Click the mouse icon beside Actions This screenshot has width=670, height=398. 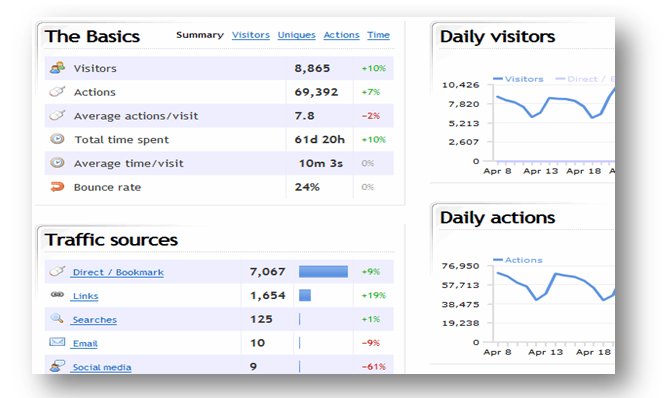tap(57, 91)
